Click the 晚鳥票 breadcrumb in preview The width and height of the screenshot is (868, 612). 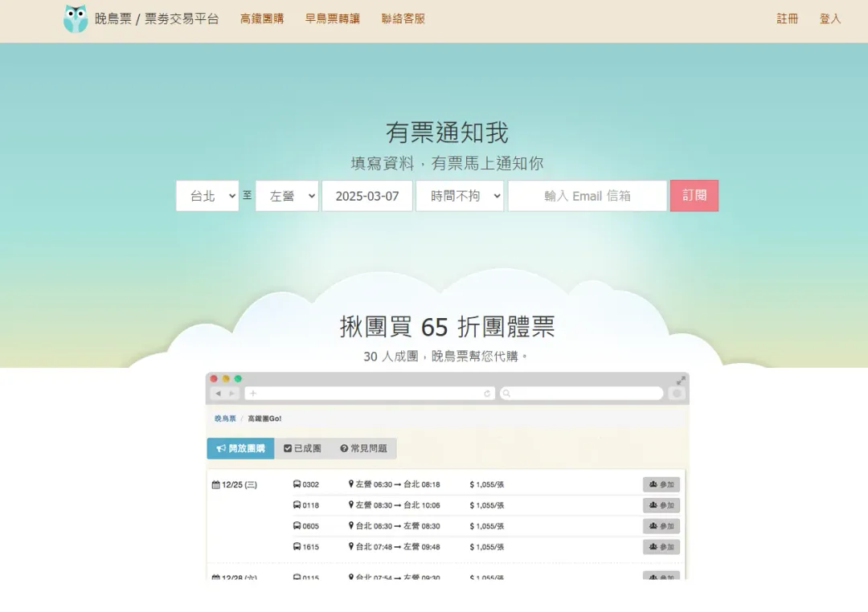(x=225, y=418)
